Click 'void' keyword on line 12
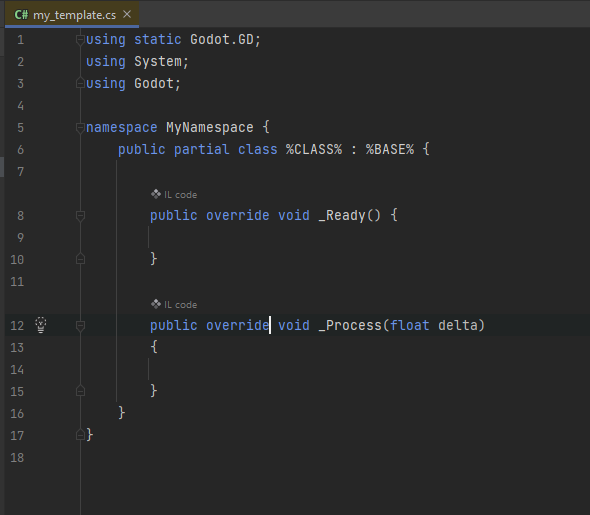 pyautogui.click(x=293, y=325)
